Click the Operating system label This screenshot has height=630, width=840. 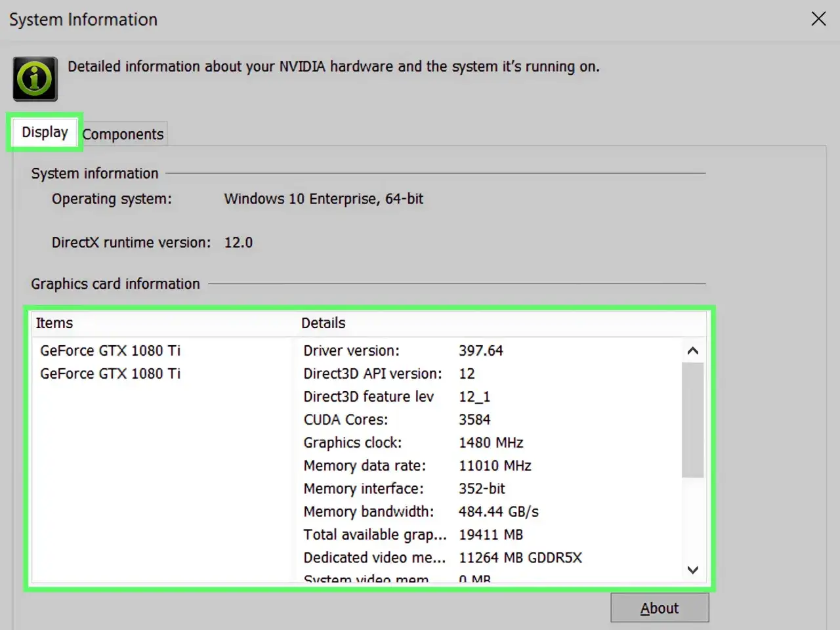(x=112, y=199)
